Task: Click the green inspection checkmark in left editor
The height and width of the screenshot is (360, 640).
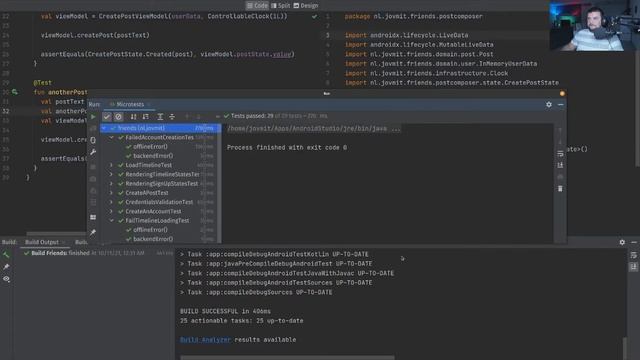Action: click(314, 17)
